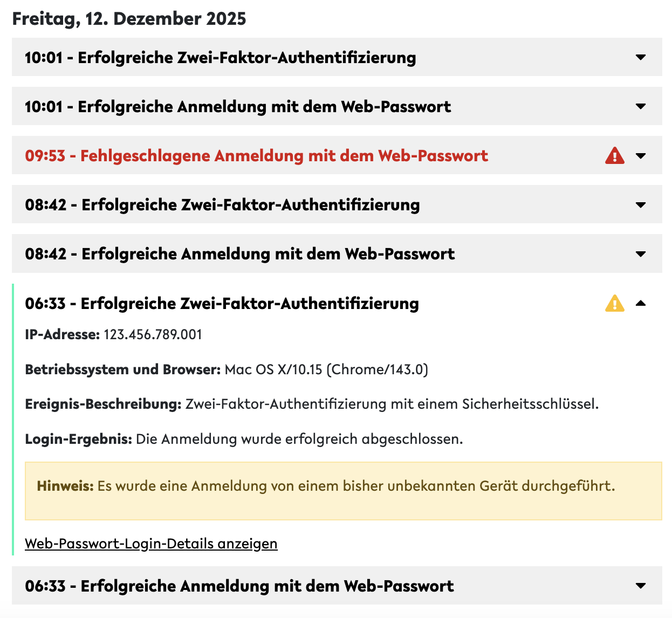The height and width of the screenshot is (618, 672).
Task: Expand arrow on the 09:53 failed login row
Action: (641, 156)
